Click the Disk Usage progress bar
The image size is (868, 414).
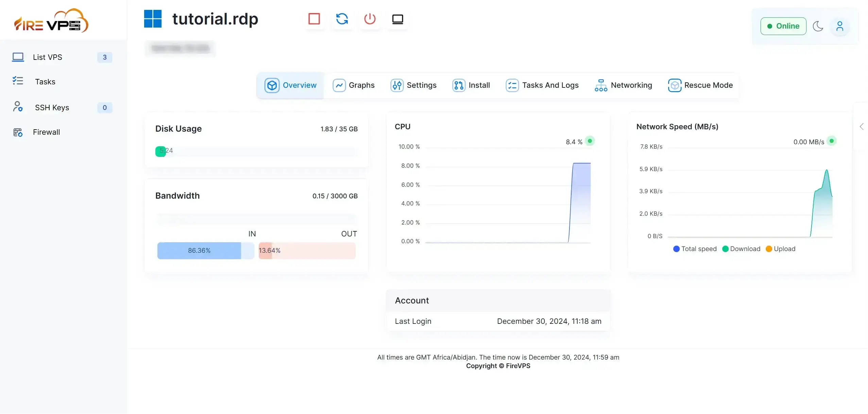pos(256,152)
